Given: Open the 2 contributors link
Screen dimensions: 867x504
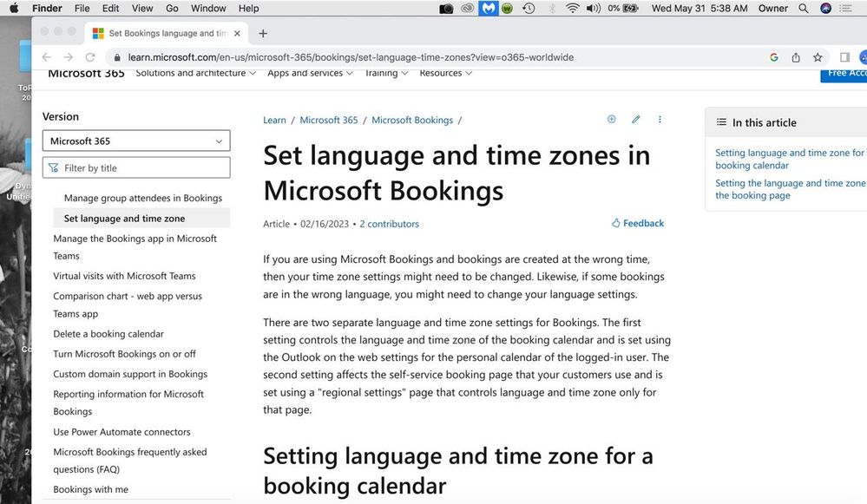Looking at the screenshot, I should click(x=390, y=224).
